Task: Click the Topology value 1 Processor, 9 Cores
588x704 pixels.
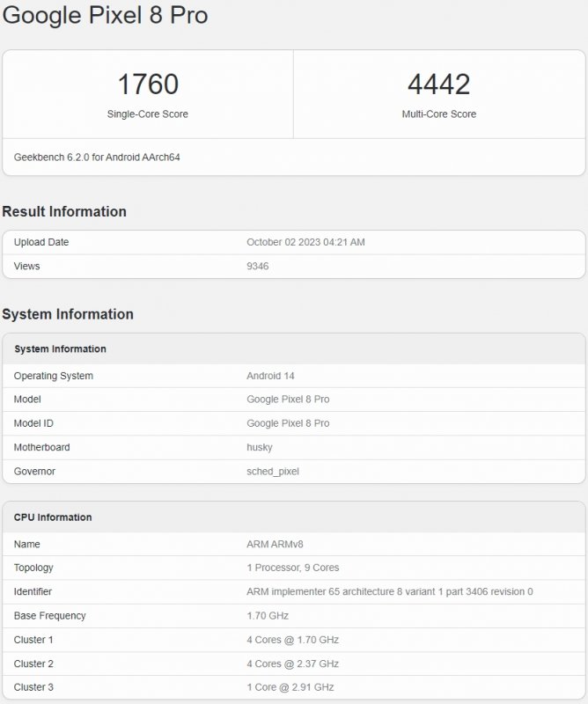Action: pos(292,568)
